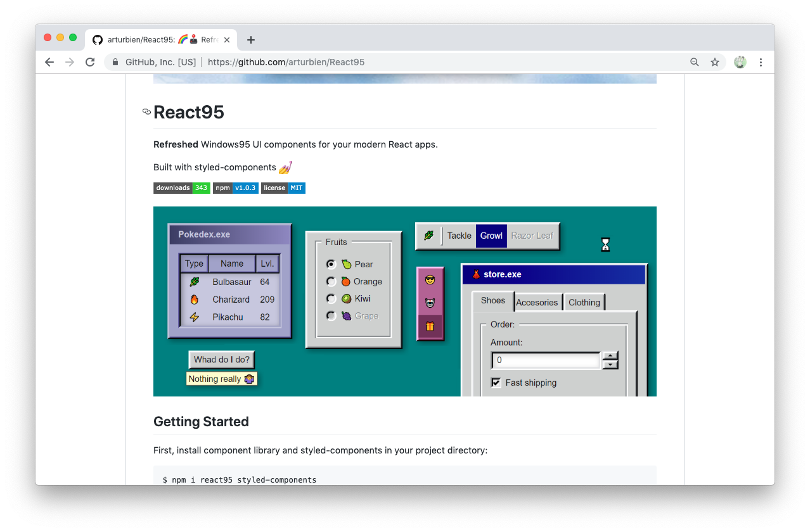The image size is (810, 532).
Task: Switch to the Accesories tab
Action: tap(537, 302)
